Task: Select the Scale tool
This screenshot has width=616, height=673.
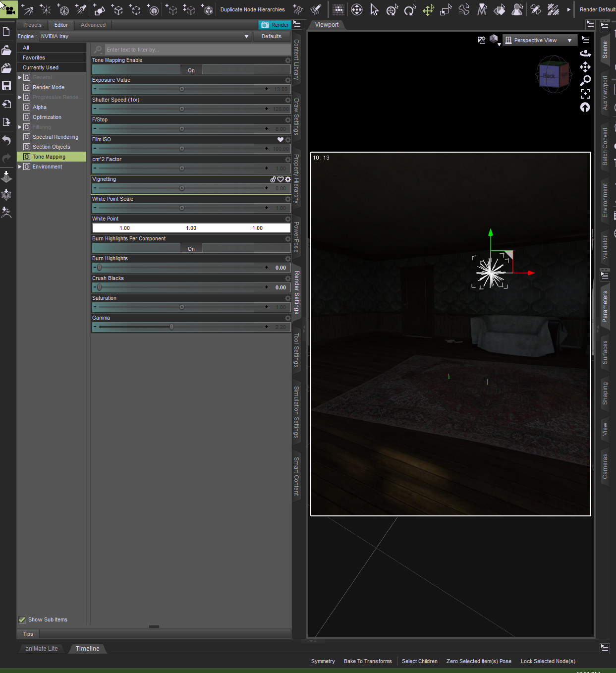Action: [446, 9]
